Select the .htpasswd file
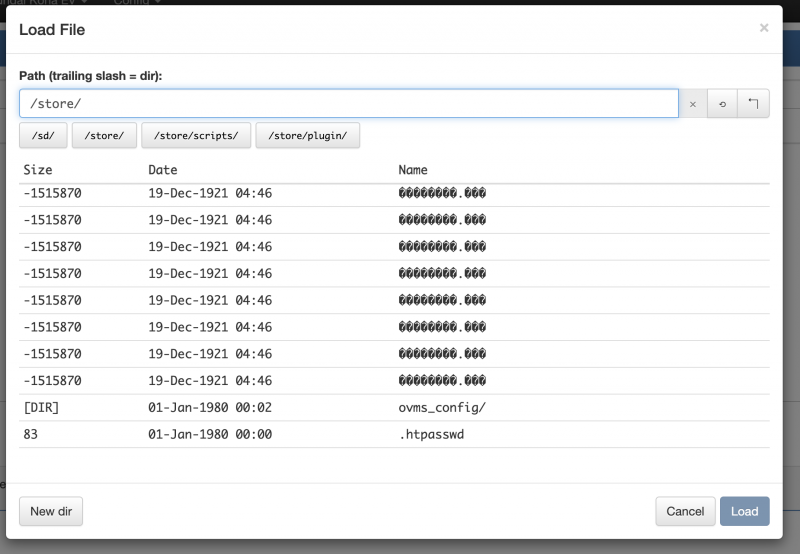This screenshot has height=554, width=800. pos(431,434)
